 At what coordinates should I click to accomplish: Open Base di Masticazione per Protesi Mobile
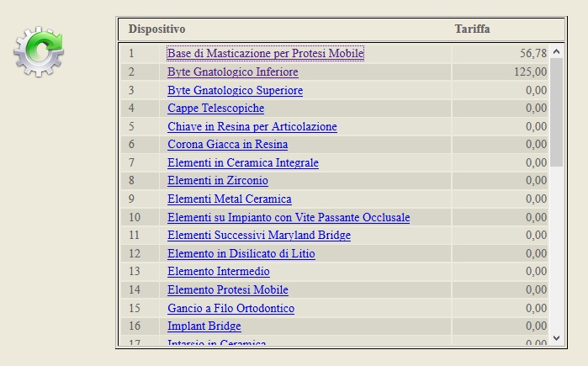266,53
